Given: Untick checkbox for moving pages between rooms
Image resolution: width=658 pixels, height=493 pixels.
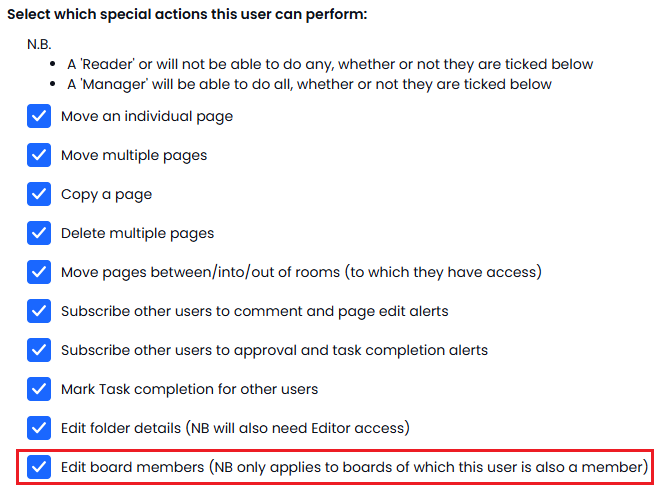Looking at the screenshot, I should tap(39, 272).
